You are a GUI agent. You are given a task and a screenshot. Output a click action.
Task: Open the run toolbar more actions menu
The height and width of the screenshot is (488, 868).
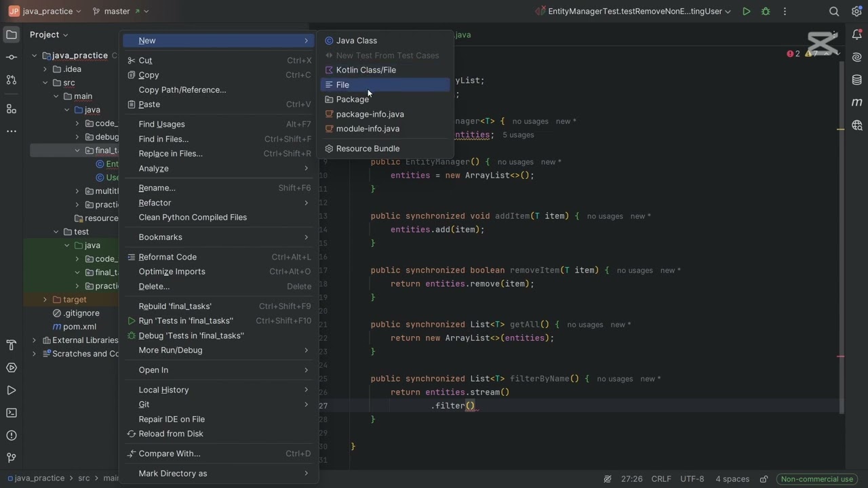click(x=785, y=12)
